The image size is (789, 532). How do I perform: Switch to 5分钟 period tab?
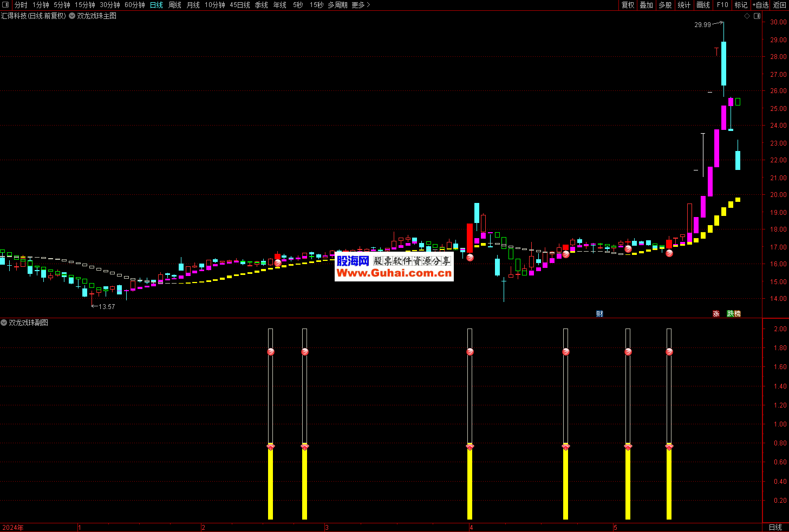pyautogui.click(x=62, y=5)
